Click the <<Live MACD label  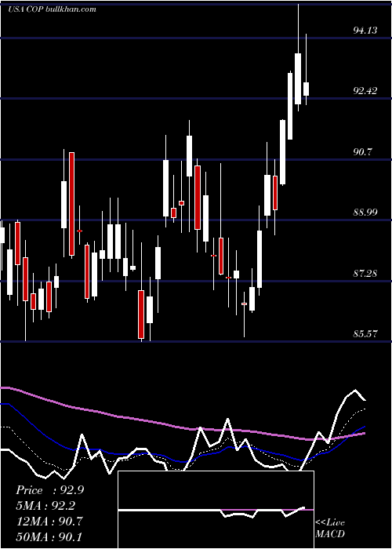click(x=330, y=528)
